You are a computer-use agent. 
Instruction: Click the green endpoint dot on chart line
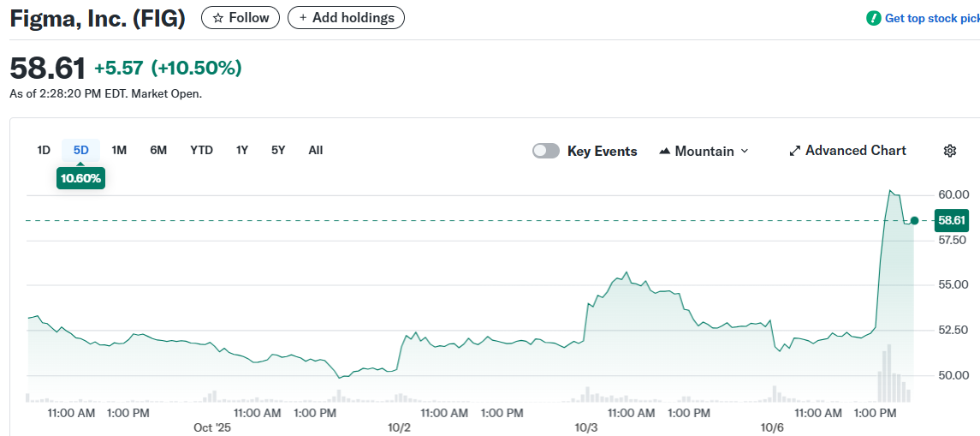[914, 221]
